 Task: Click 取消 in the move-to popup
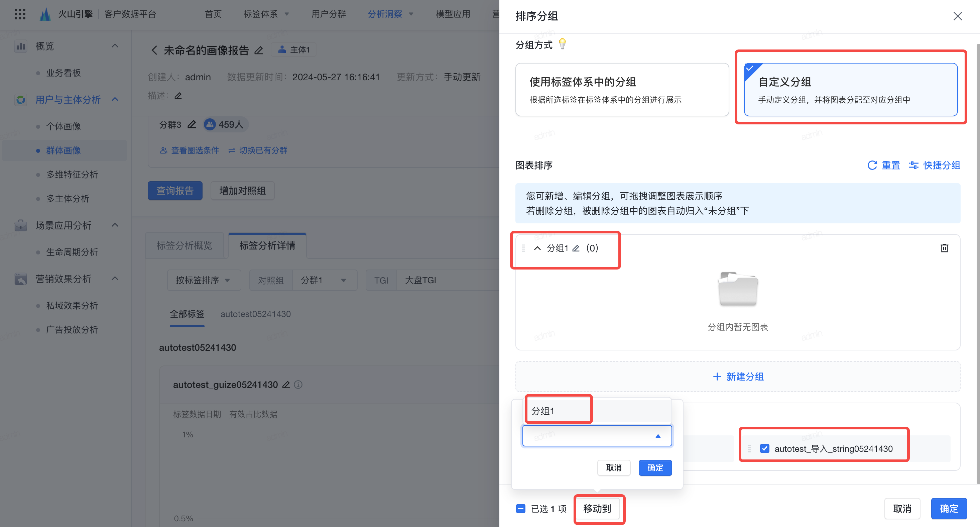click(x=614, y=467)
